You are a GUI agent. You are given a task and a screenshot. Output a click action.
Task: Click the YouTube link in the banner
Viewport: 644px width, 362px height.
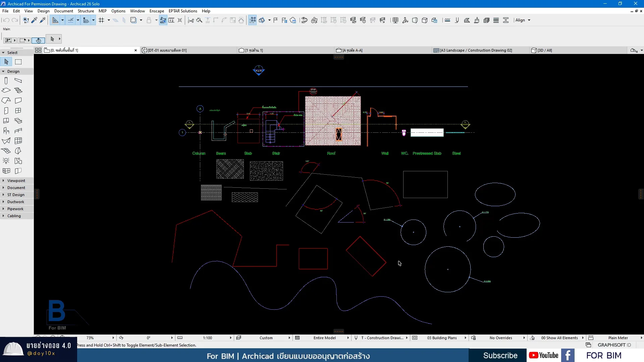pyautogui.click(x=543, y=355)
